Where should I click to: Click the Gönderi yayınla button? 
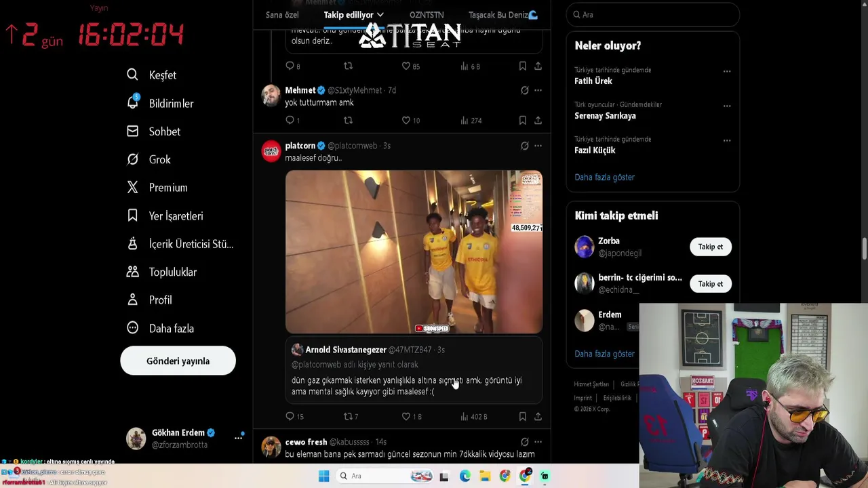click(x=178, y=361)
